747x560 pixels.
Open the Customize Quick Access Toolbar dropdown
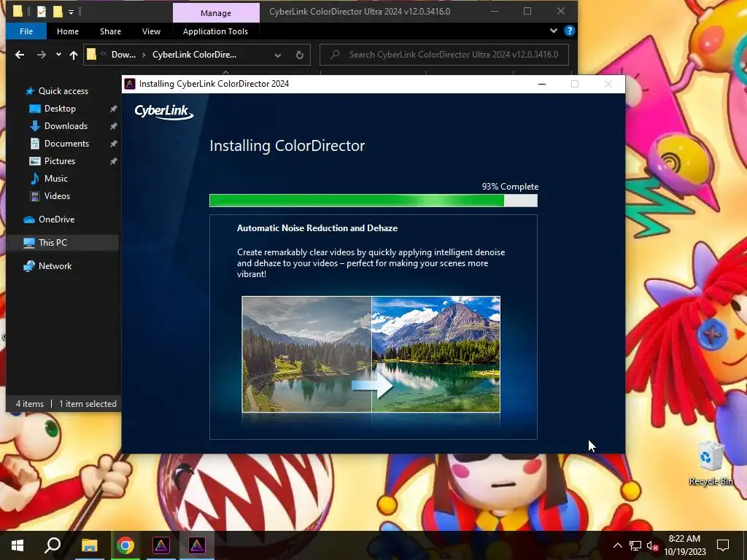pos(71,12)
